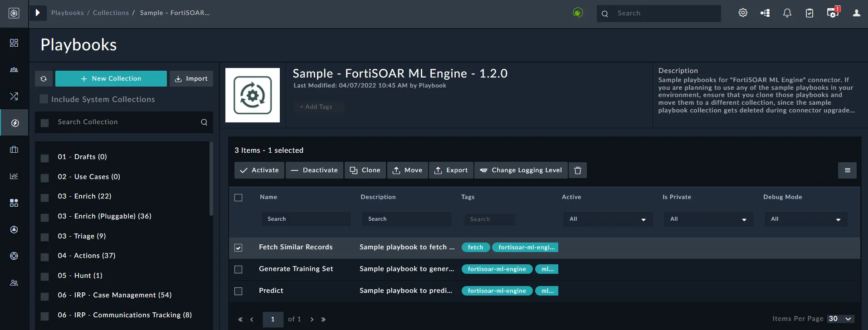This screenshot has height=330, width=868.
Task: Open the Is Private filter dropdown
Action: 708,219
